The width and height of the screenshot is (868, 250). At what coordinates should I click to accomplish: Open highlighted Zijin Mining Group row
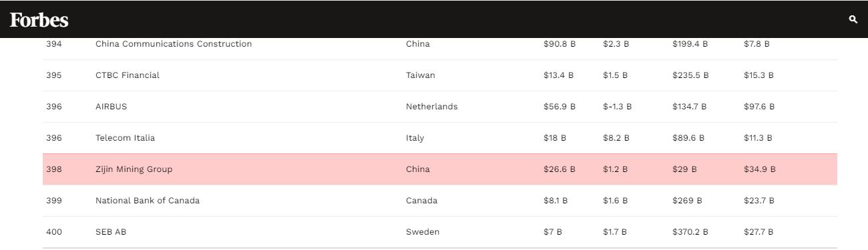click(440, 169)
